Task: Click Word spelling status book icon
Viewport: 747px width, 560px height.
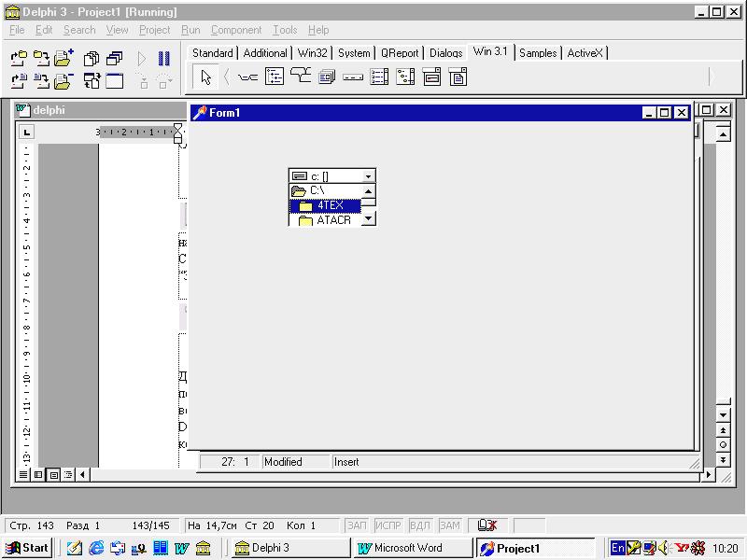Action: (487, 525)
